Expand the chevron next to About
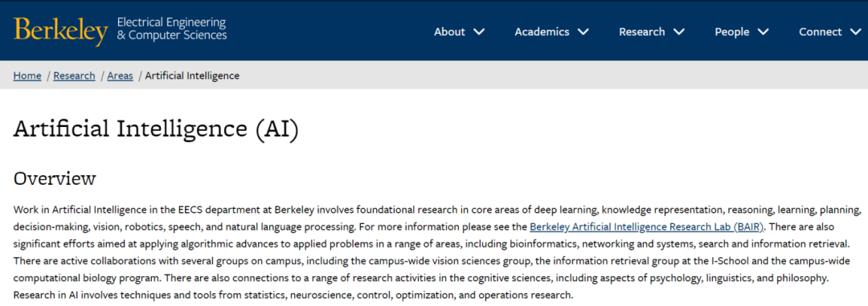The width and height of the screenshot is (868, 306). [479, 31]
